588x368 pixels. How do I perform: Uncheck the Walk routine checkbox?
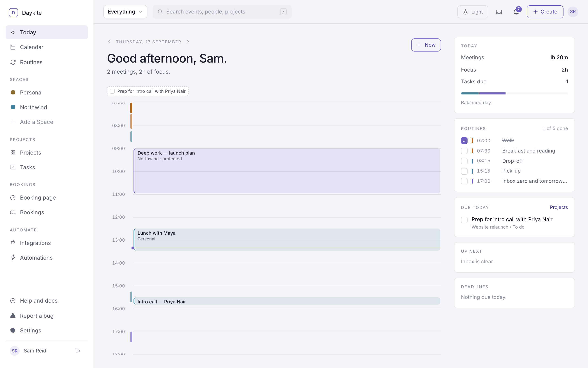464,141
